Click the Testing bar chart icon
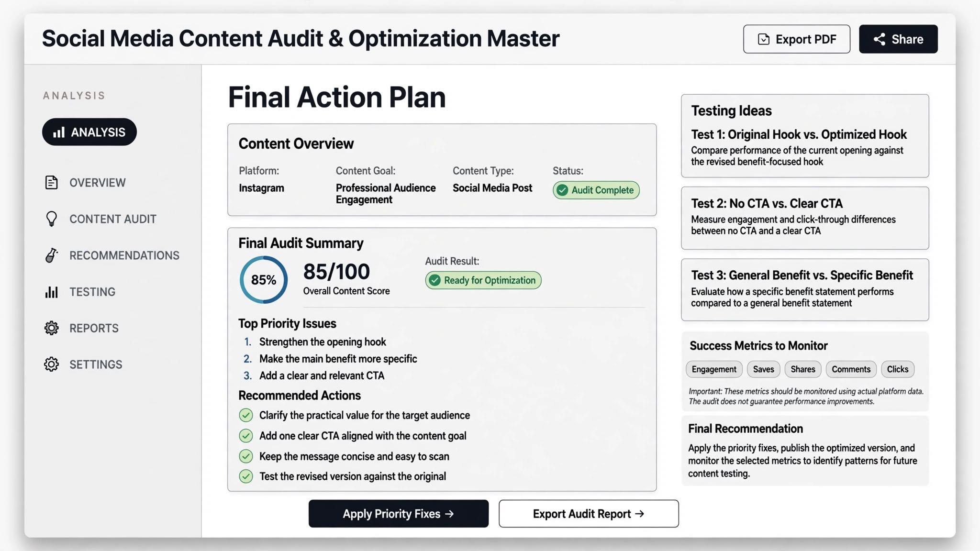Viewport: 980px width, 551px height. [x=51, y=292]
